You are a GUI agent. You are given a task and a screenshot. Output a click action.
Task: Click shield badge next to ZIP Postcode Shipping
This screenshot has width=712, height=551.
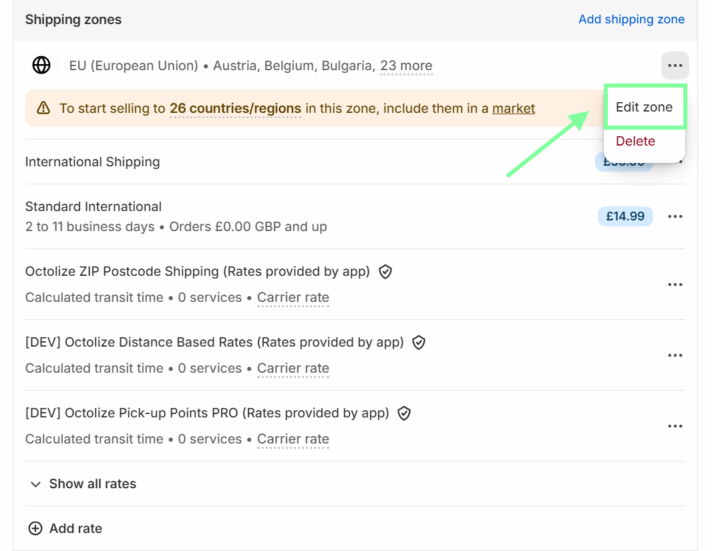click(x=385, y=271)
